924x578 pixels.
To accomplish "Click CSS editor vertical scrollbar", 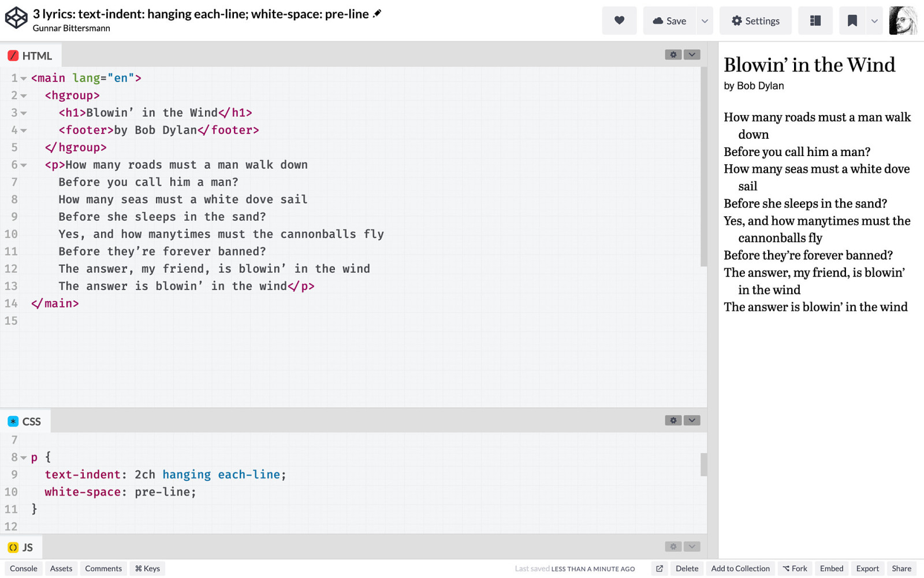I will tap(703, 465).
